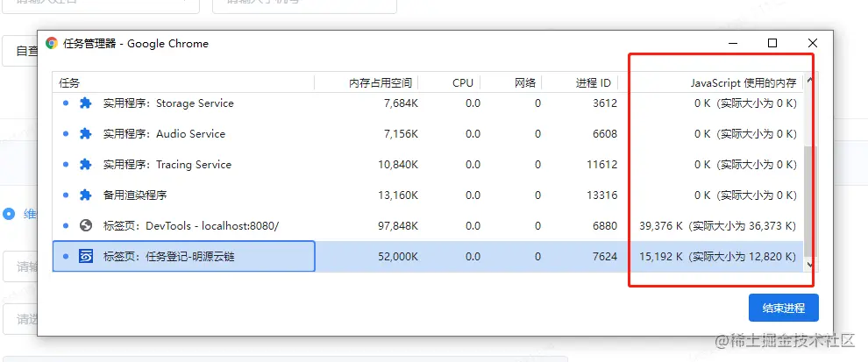Click memory value 13,160K
Viewport: 868px width, 362px height.
coord(396,195)
